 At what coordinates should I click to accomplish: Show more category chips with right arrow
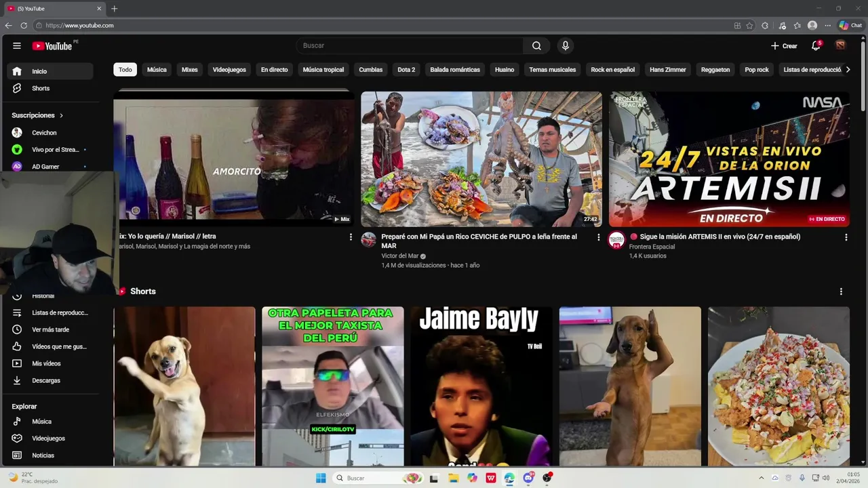click(848, 70)
